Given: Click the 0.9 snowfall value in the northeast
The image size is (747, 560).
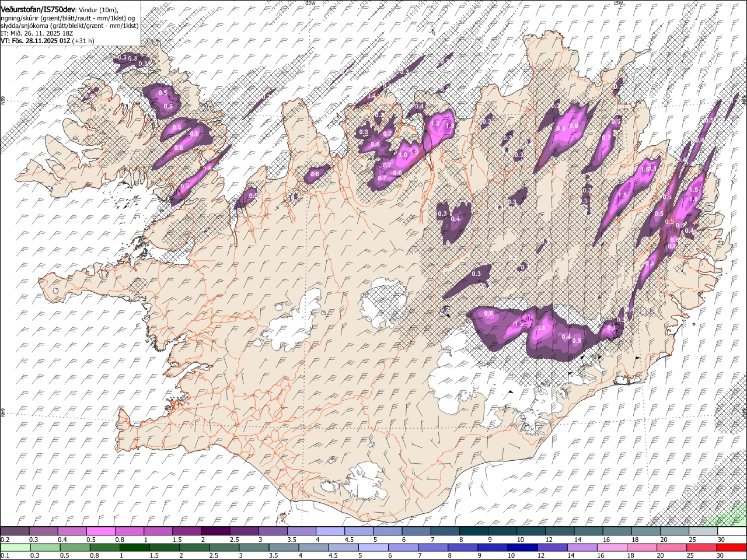Looking at the screenshot, I should tap(561, 128).
